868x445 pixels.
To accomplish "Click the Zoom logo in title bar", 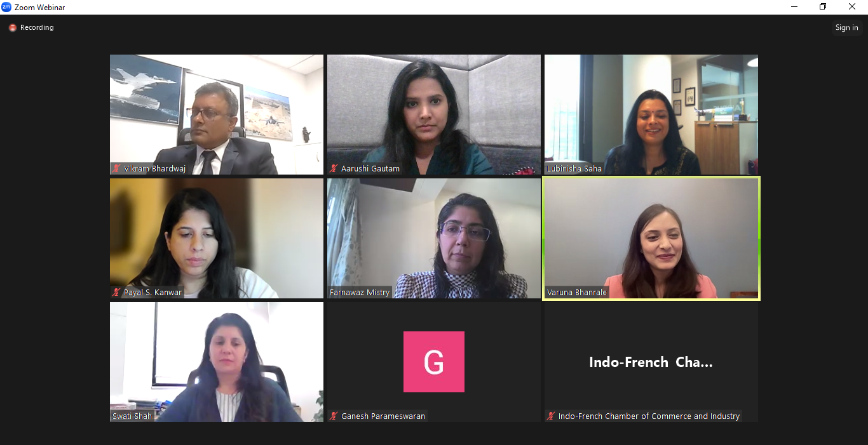I will pos(6,7).
